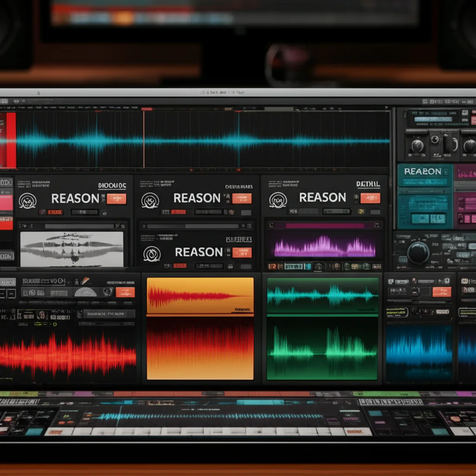This screenshot has height=476, width=476.
Task: Click the large black knob in the right-side module
Action: 418,252
